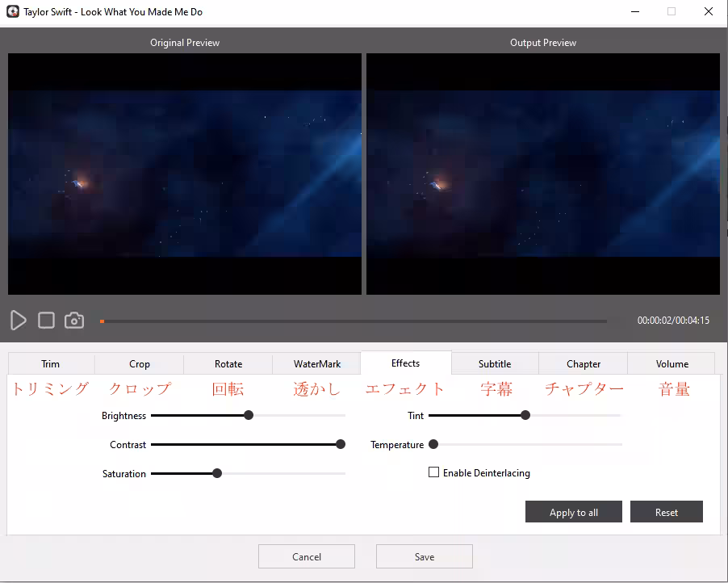Viewport: 728px width, 583px height.
Task: Cancel the editing dialog
Action: [307, 556]
